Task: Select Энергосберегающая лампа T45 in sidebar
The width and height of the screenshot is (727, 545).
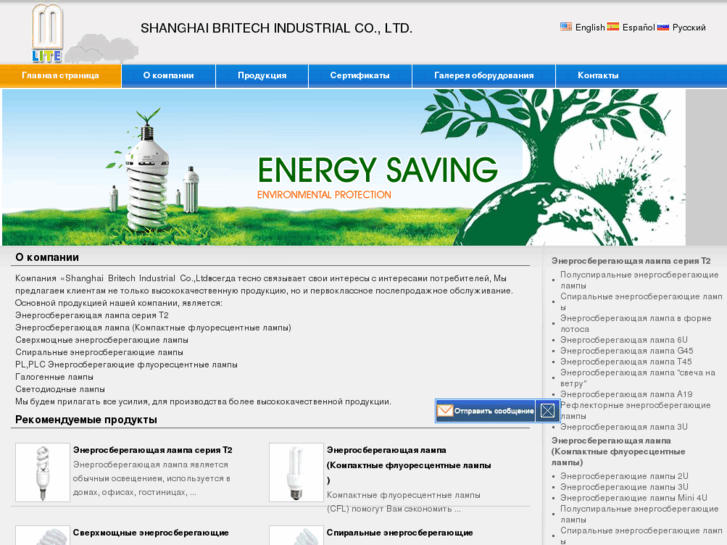Action: pos(626,362)
